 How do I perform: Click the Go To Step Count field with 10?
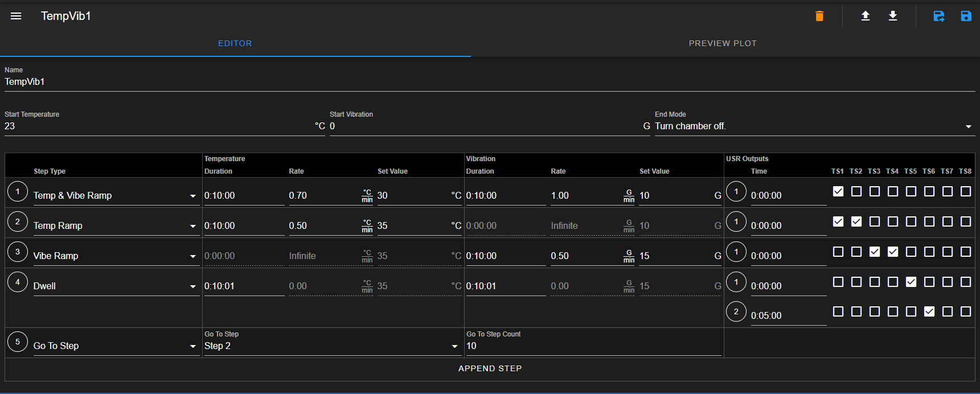tap(594, 346)
